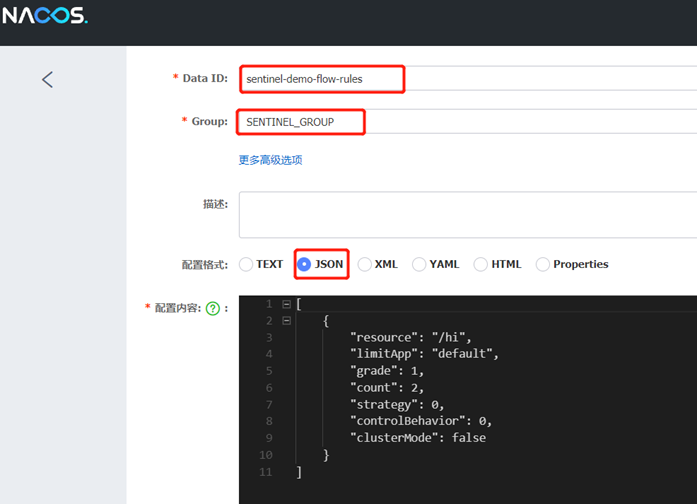
Task: Select the TEXT format radio button
Action: coord(246,264)
